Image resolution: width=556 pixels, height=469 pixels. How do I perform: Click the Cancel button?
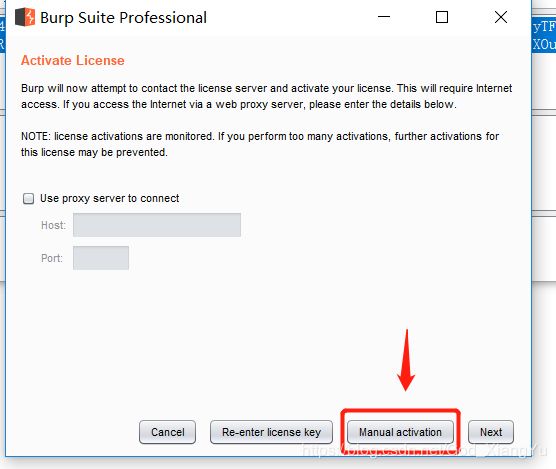pyautogui.click(x=167, y=432)
